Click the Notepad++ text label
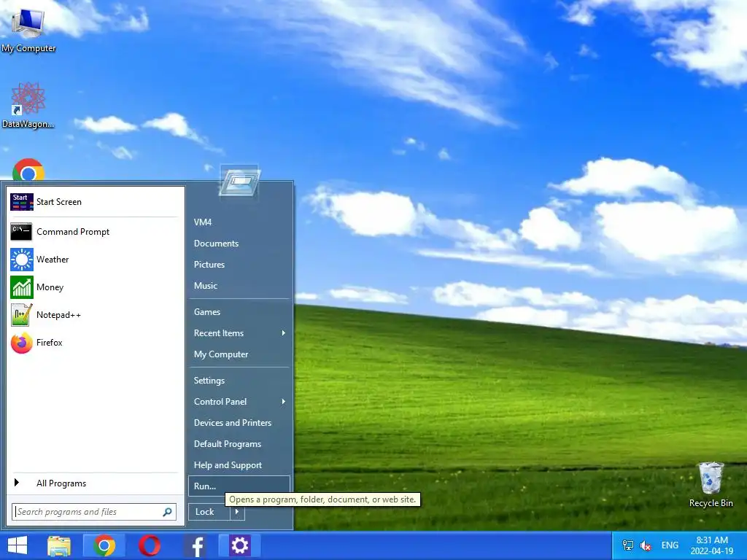 pos(58,315)
